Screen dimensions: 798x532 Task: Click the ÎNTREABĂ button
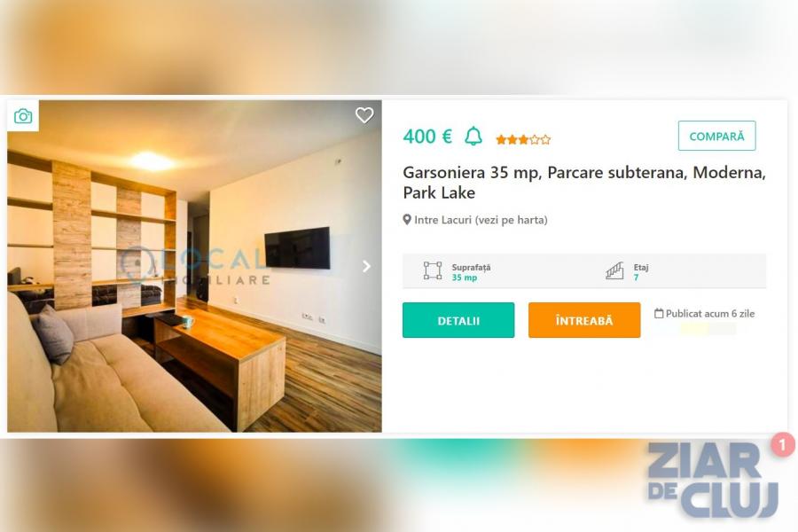pos(584,320)
